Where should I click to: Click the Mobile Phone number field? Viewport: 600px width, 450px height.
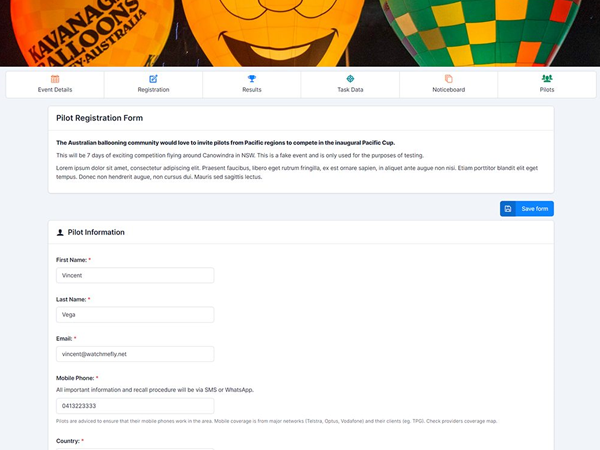pos(135,406)
